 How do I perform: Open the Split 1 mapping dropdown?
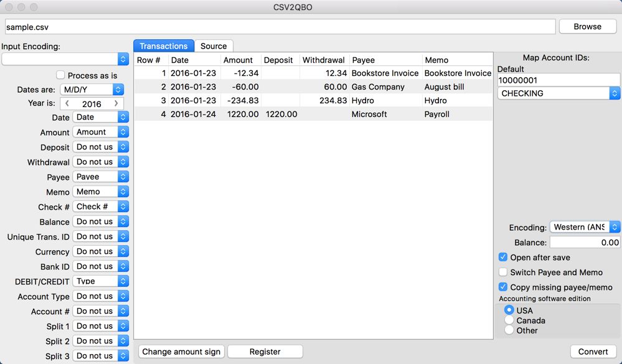click(101, 326)
